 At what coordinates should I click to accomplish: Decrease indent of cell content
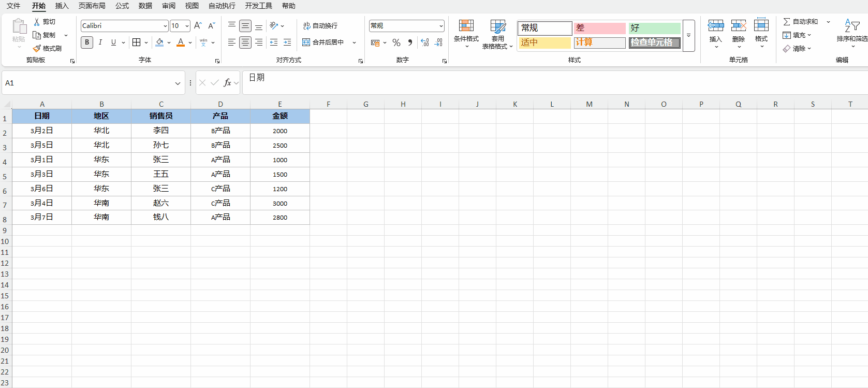[274, 42]
